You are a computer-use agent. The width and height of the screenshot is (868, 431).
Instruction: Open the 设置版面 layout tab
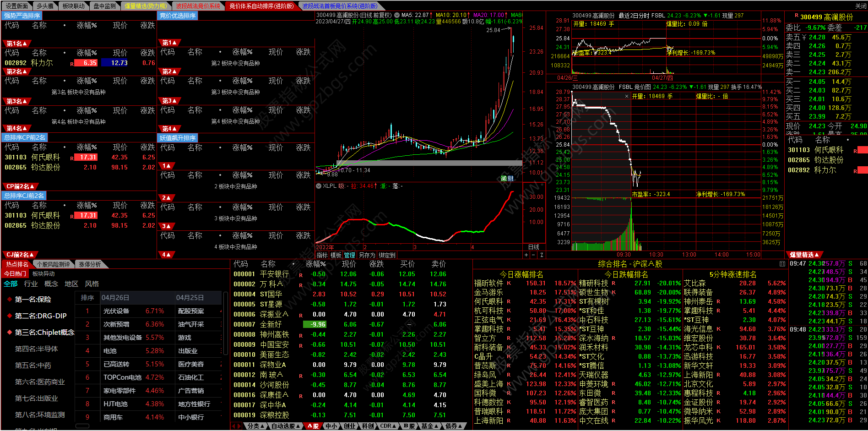click(16, 6)
